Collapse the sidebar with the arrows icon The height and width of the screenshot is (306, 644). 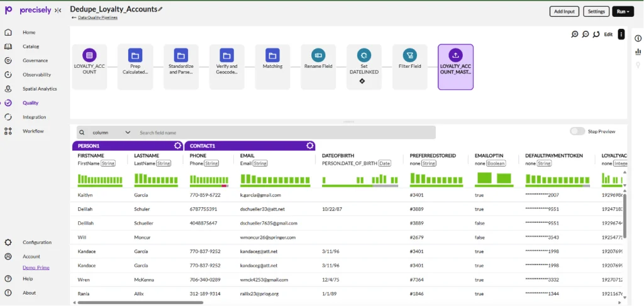click(x=57, y=11)
